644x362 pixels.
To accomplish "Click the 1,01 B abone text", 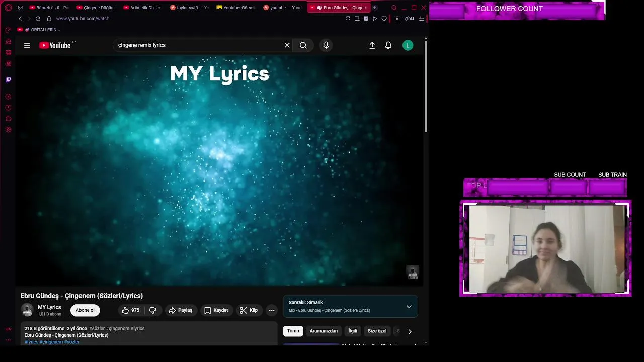I will point(49,314).
